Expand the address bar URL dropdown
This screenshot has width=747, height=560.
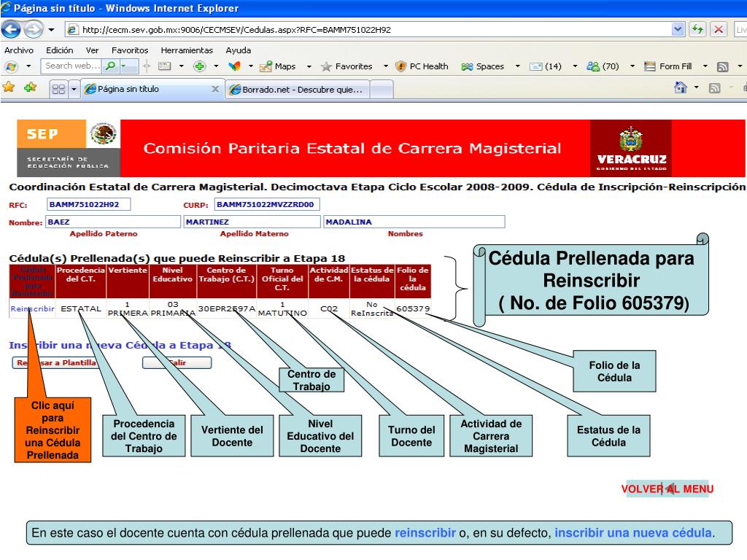click(678, 29)
